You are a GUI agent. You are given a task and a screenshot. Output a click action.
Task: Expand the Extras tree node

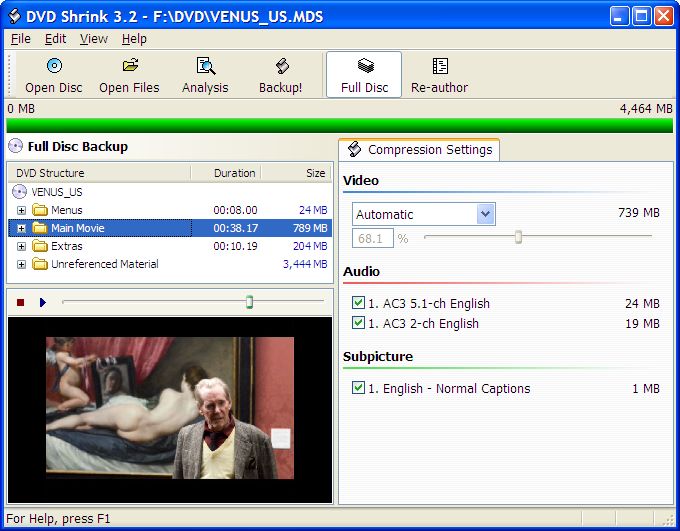21,246
